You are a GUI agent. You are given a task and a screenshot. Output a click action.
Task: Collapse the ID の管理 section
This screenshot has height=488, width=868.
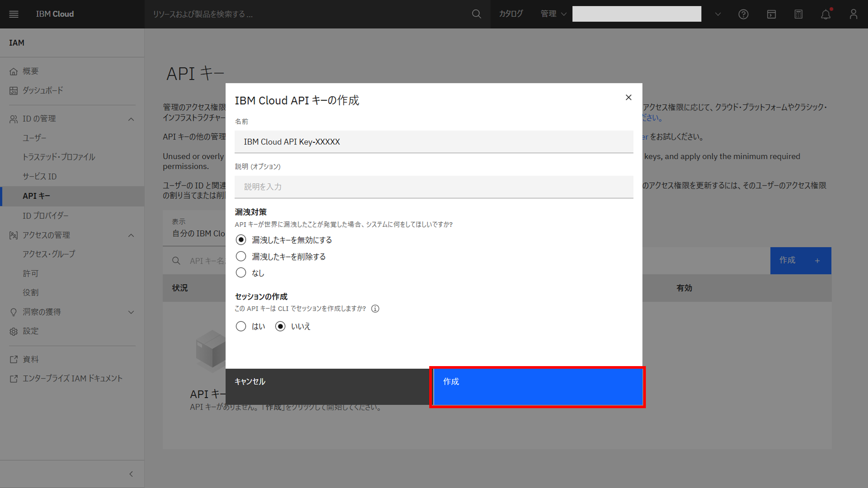131,119
